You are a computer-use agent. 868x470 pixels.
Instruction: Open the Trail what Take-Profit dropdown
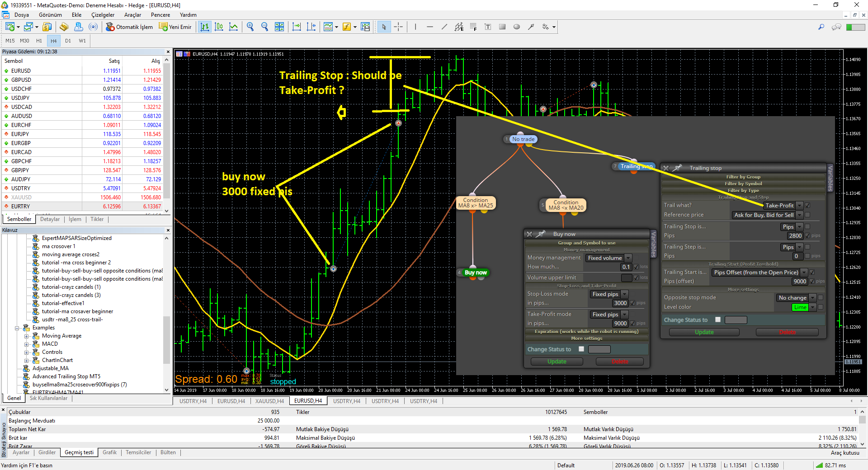(800, 205)
